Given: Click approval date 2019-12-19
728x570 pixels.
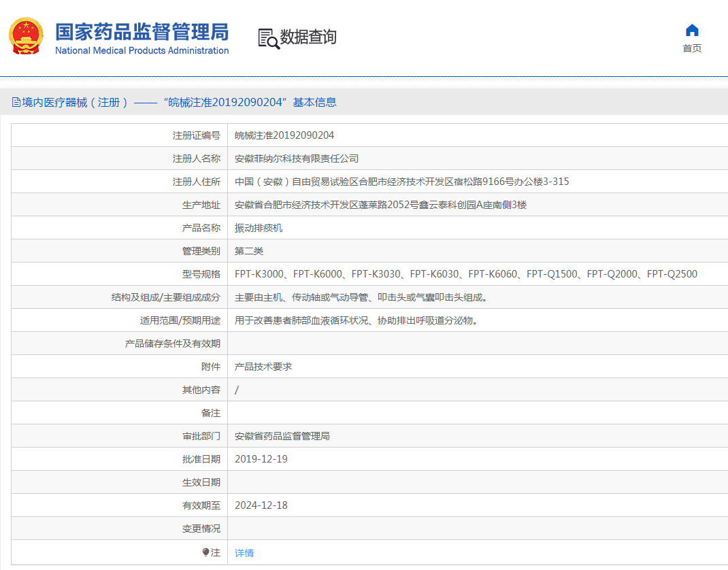Looking at the screenshot, I should [261, 459].
